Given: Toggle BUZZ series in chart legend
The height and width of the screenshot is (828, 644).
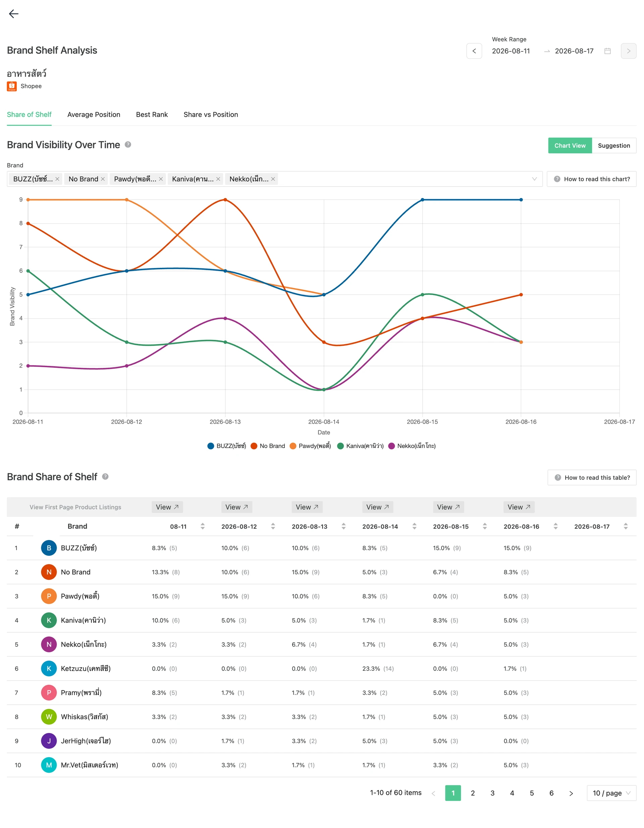Looking at the screenshot, I should pyautogui.click(x=226, y=446).
